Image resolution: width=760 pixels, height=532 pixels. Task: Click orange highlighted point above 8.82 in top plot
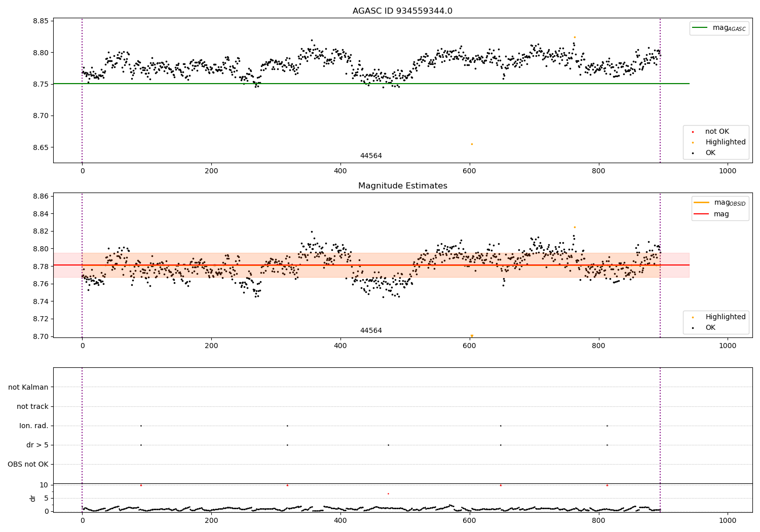pos(575,37)
